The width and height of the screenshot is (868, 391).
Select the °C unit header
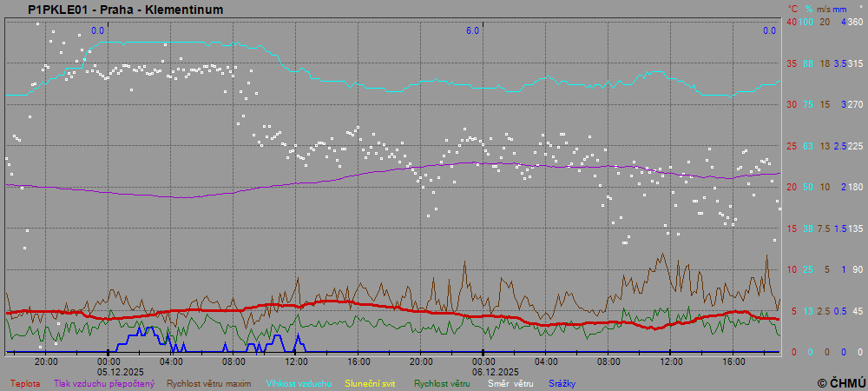tap(792, 8)
